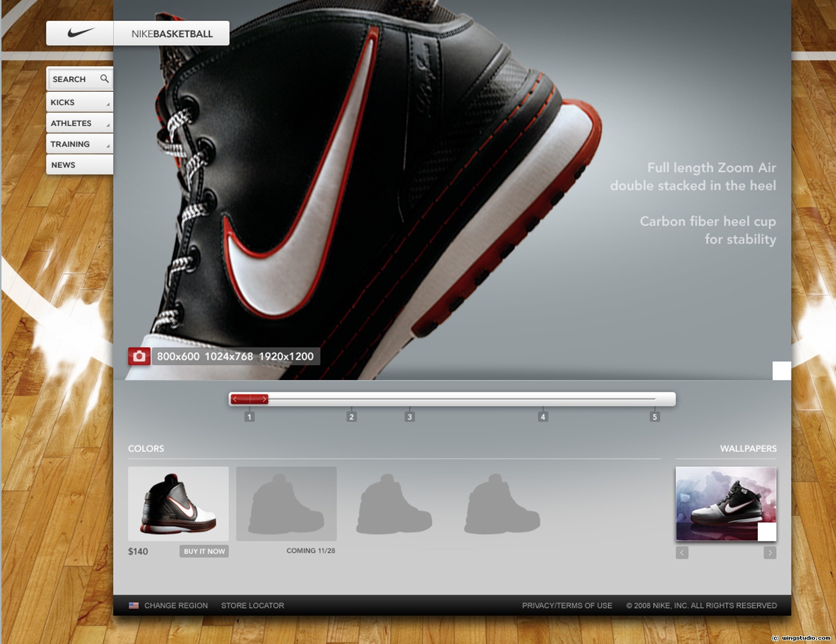Viewport: 836px width, 644px height.
Task: Select the camera icon near wallpaper sizes
Action: (x=139, y=356)
